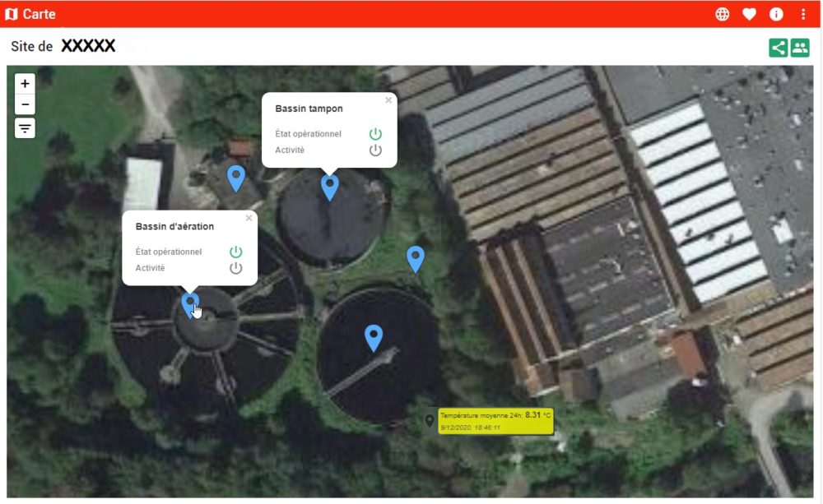Click the globe language icon
Image resolution: width=823 pixels, height=504 pixels.
tap(723, 14)
